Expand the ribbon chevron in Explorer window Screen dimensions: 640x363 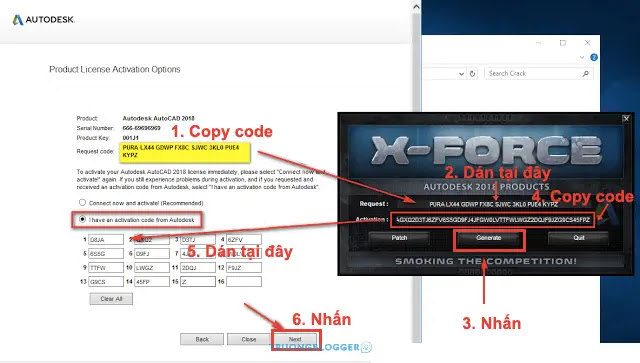(582, 58)
